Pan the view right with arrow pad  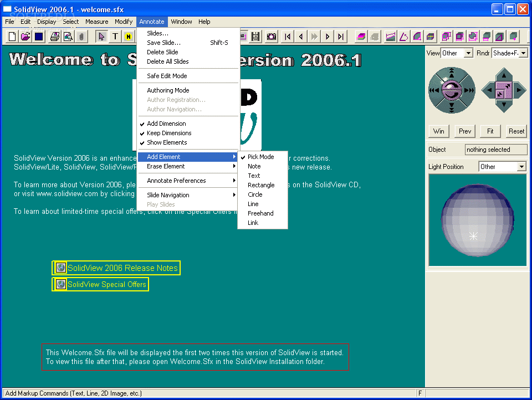(519, 90)
